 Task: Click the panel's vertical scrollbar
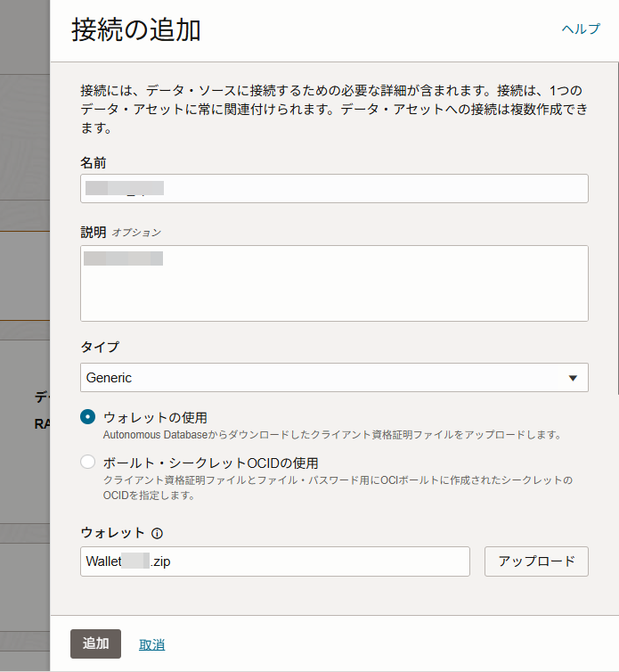tap(617, 228)
